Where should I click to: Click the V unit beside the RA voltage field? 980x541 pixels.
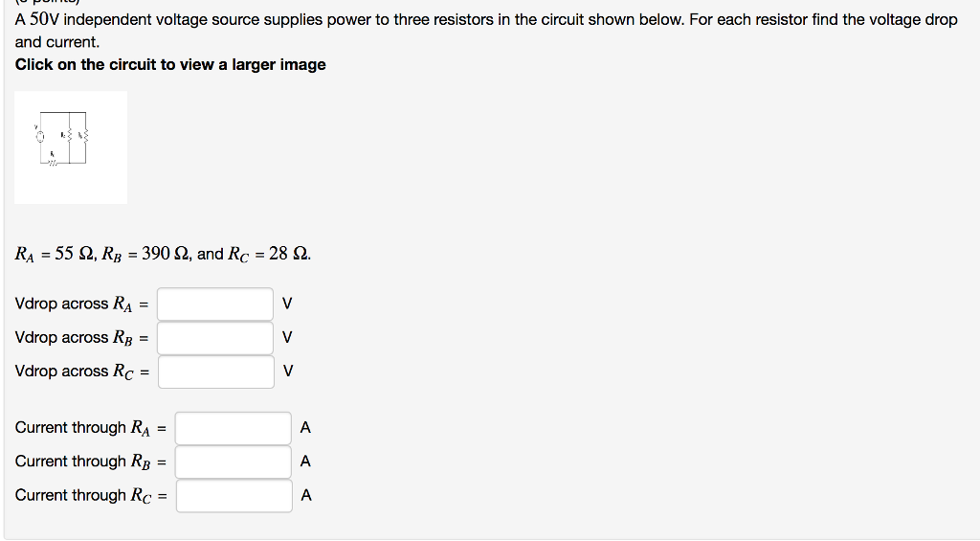pyautogui.click(x=288, y=304)
